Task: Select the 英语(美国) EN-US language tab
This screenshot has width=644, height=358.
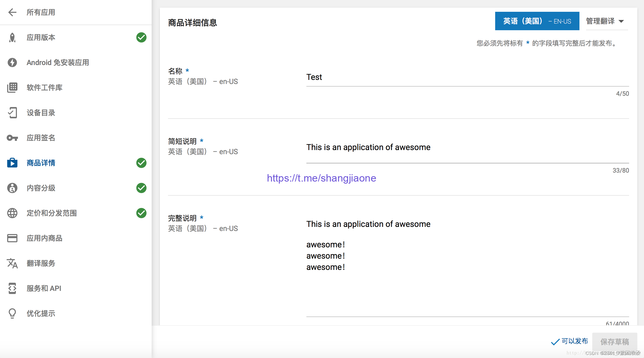Action: (537, 21)
